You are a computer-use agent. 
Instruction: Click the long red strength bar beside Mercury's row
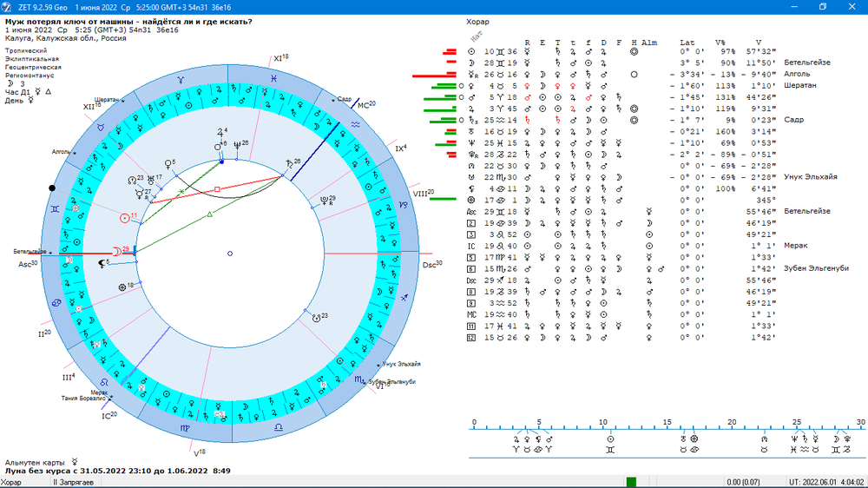(x=434, y=75)
